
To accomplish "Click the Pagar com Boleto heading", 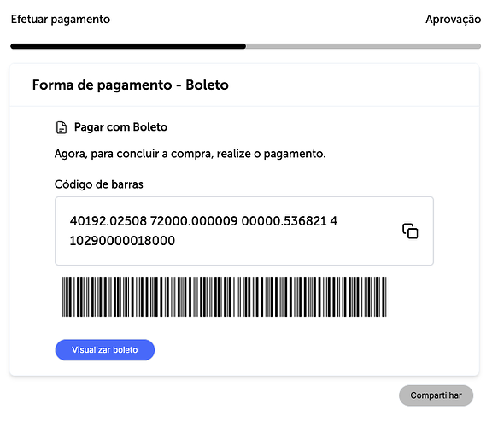I will [120, 127].
